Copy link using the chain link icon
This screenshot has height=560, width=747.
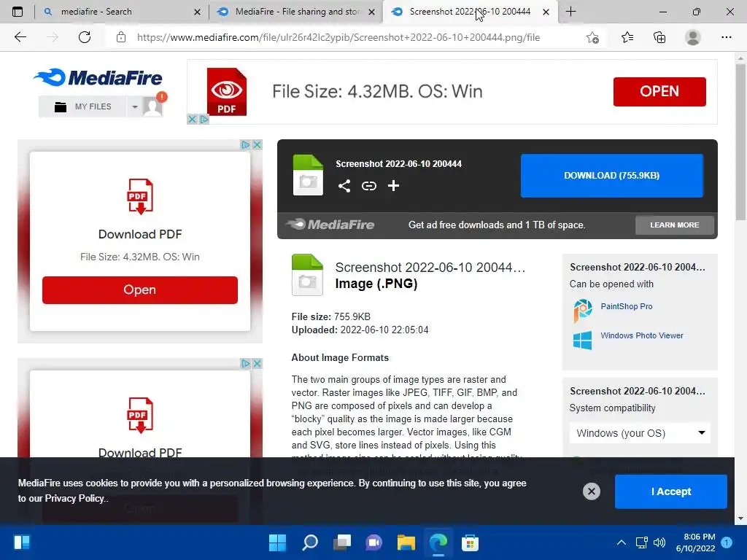click(368, 186)
